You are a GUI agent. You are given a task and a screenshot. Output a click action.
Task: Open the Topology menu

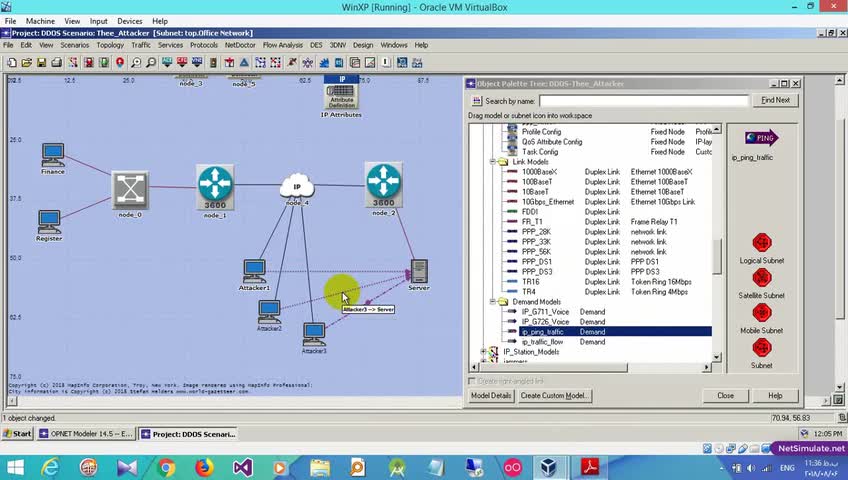(x=110, y=45)
